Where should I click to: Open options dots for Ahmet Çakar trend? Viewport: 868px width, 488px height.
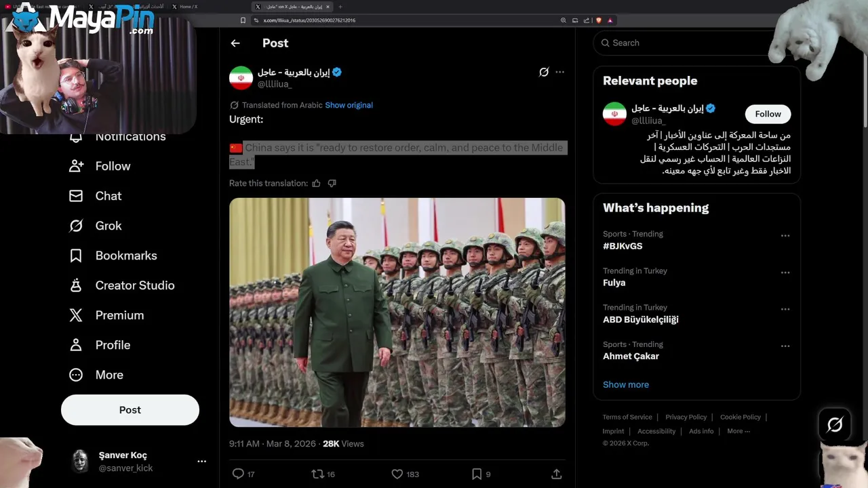(x=785, y=346)
